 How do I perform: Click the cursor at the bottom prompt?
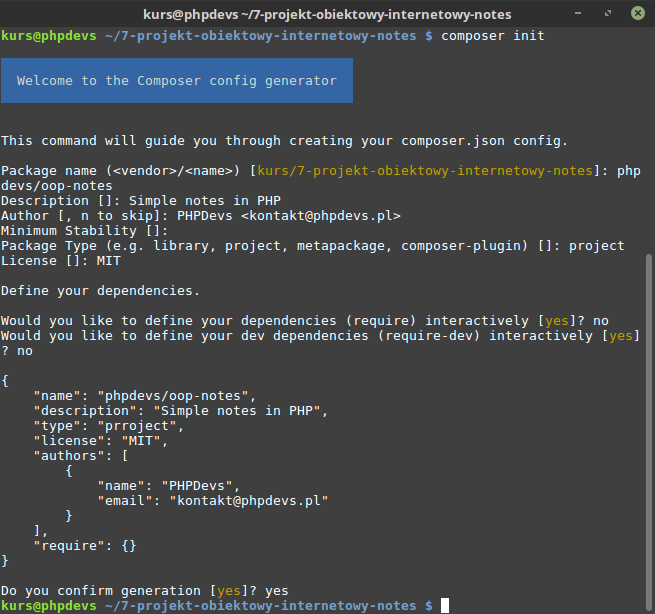click(x=445, y=606)
